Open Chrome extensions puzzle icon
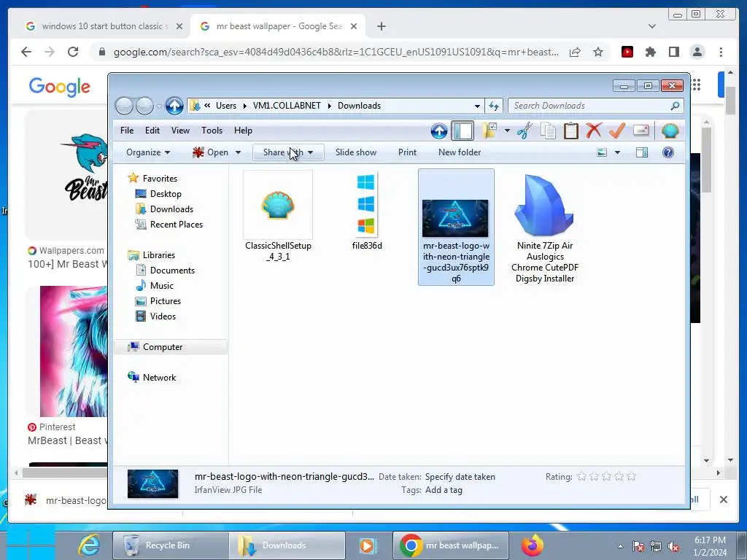The image size is (747, 560). pos(650,52)
